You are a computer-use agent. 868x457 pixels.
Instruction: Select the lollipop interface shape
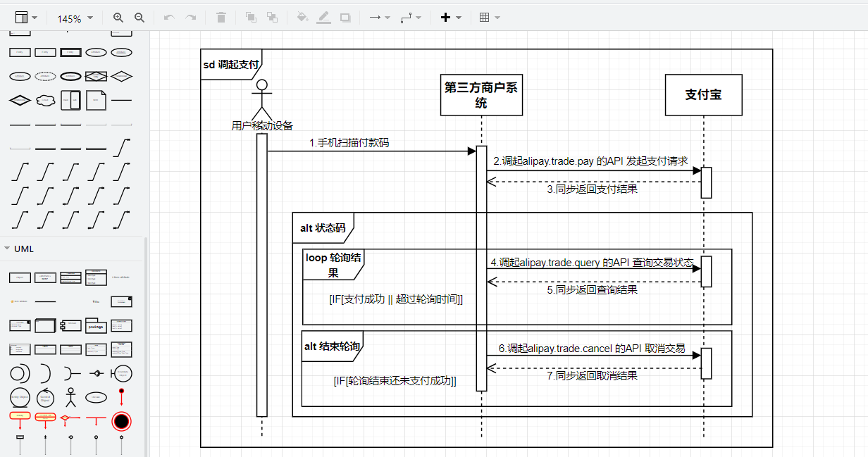(96, 373)
